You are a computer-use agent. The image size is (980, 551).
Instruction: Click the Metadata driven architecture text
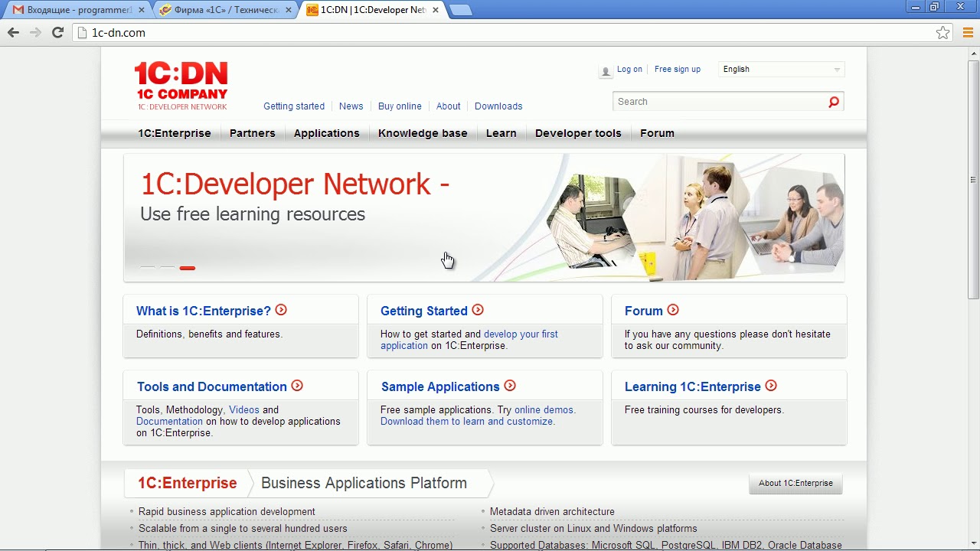click(552, 512)
